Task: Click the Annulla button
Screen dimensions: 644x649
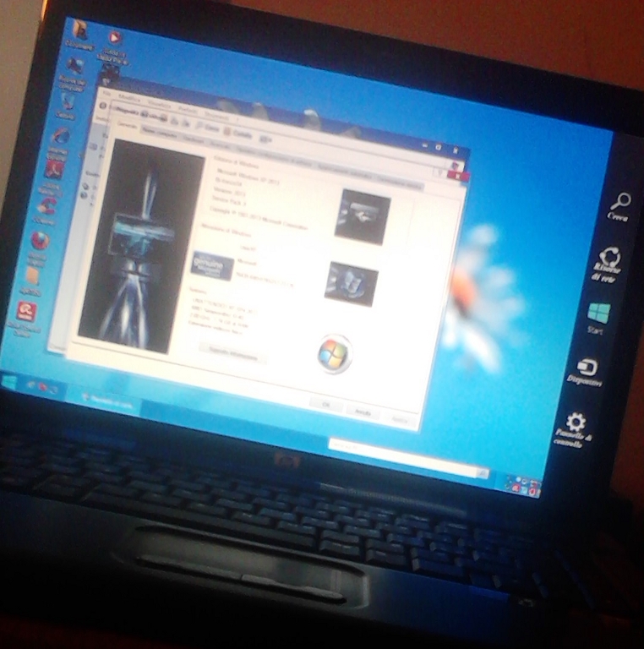Action: tap(362, 411)
